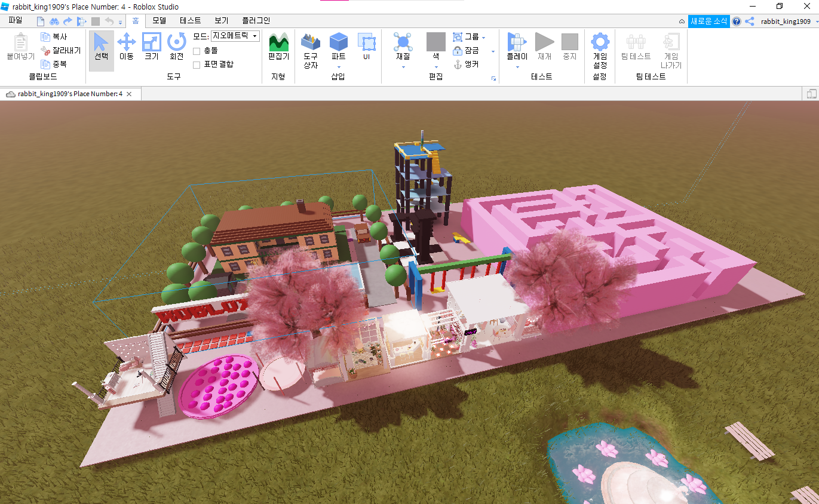Pick the 회전 (Rotate) tool
The width and height of the screenshot is (819, 504).
coord(176,47)
